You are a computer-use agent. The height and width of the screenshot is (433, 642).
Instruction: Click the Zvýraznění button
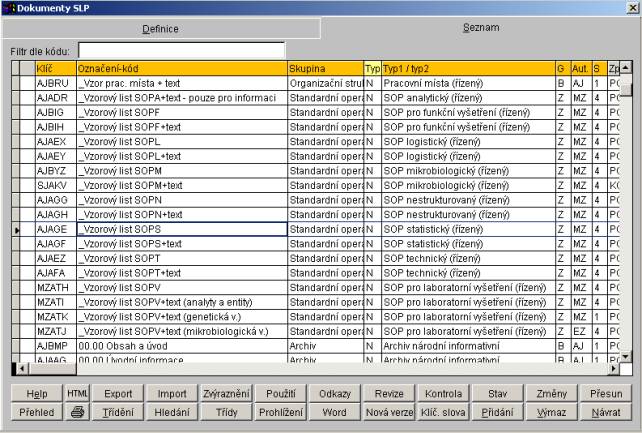[226, 394]
